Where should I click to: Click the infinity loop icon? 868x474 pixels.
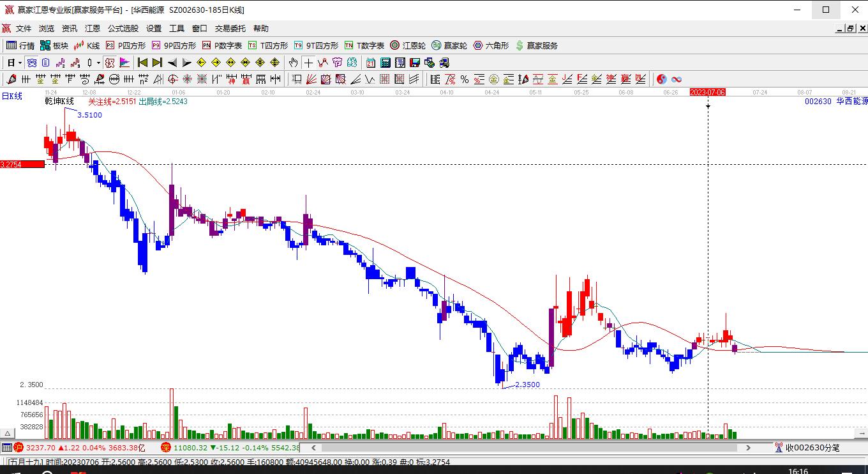coord(677,79)
